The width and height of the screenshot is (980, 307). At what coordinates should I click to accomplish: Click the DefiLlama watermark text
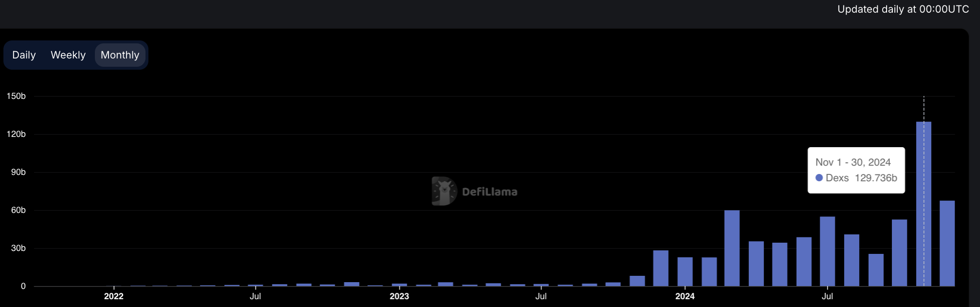coord(490,192)
